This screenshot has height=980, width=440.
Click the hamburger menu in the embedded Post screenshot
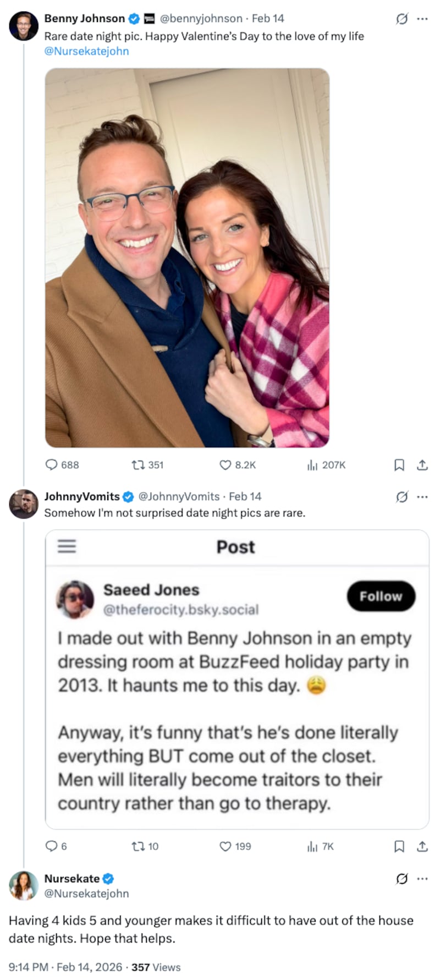click(x=67, y=547)
